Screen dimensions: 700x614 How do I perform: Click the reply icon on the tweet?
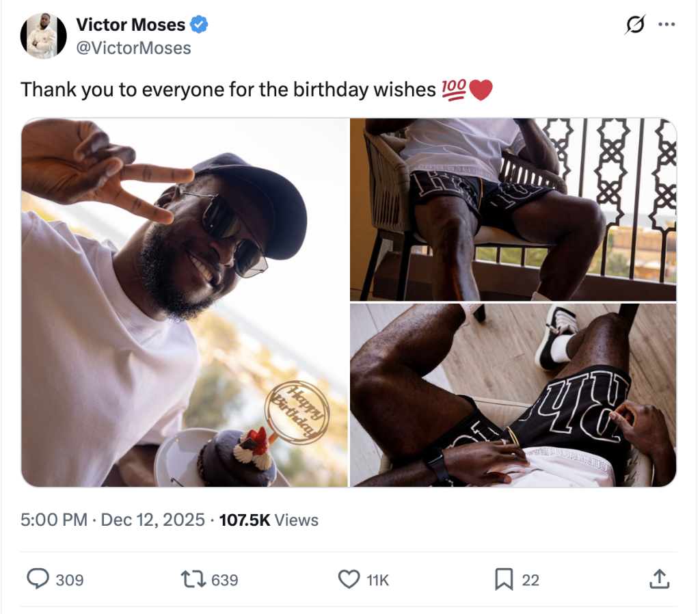(37, 578)
